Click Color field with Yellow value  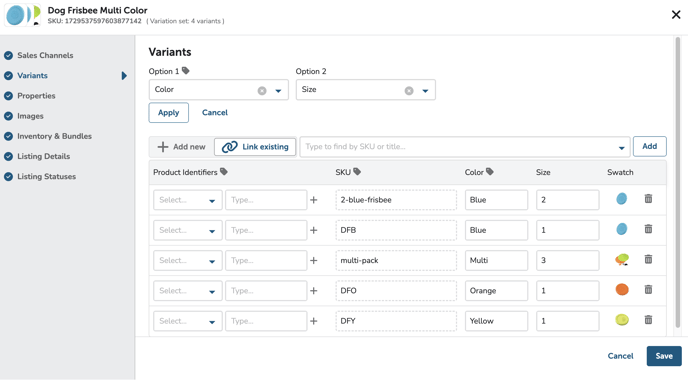pyautogui.click(x=496, y=321)
